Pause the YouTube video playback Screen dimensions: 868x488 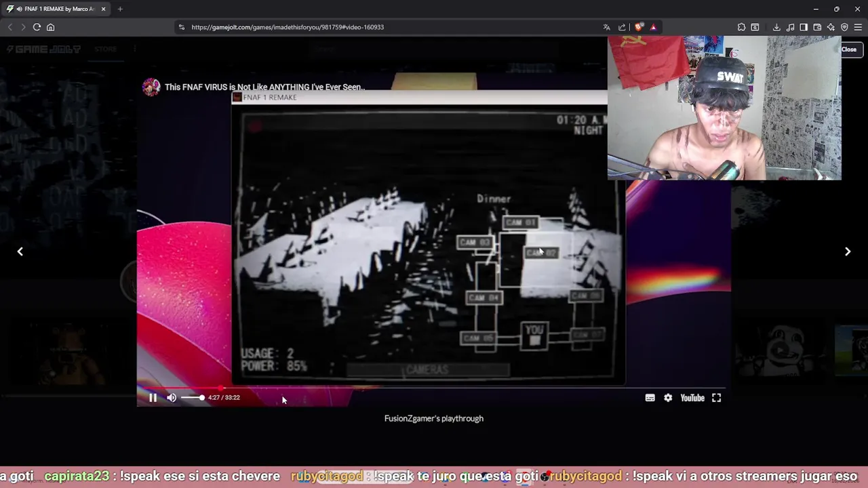pos(153,398)
